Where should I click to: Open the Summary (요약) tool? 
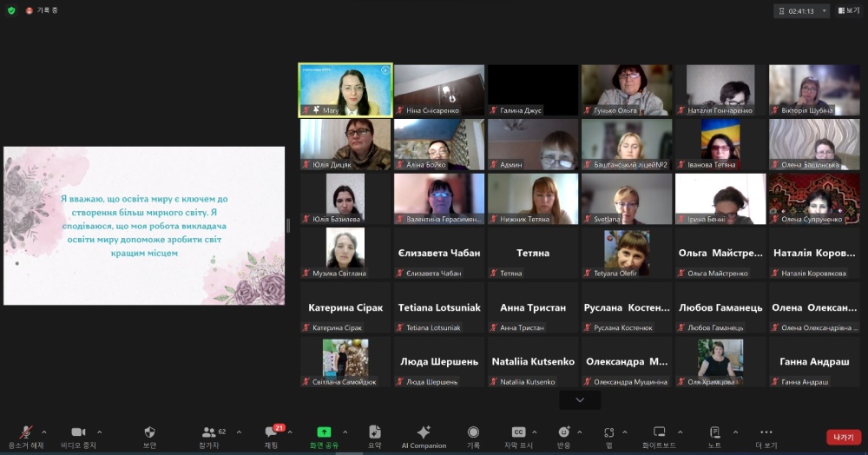click(x=374, y=432)
